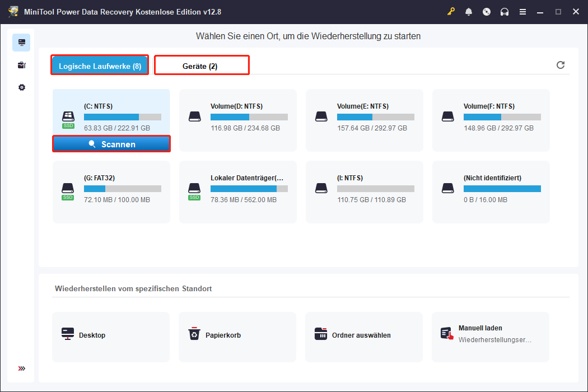Select the Nicht identifiziert drive icon
Image resolution: width=588 pixels, height=392 pixels.
[x=448, y=188]
